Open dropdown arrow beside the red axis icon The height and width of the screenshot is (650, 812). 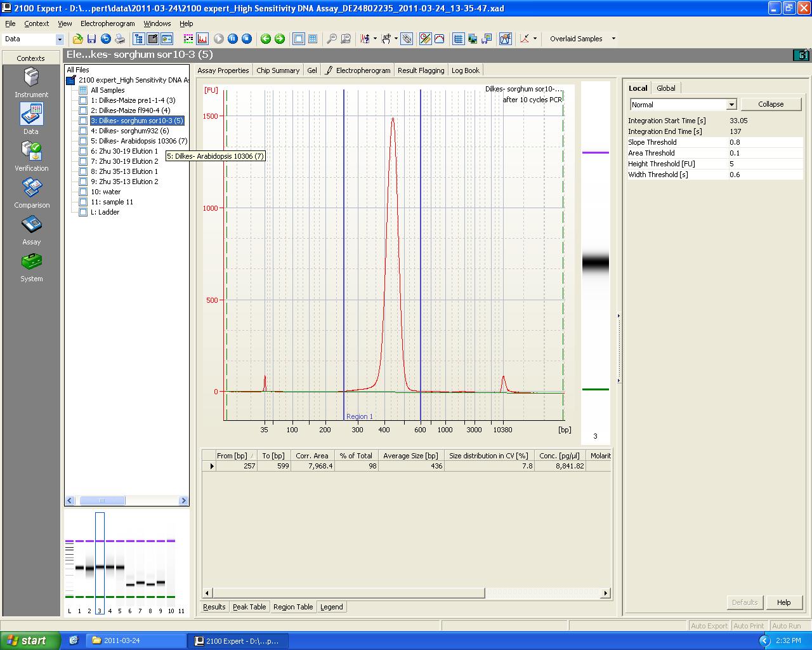535,39
